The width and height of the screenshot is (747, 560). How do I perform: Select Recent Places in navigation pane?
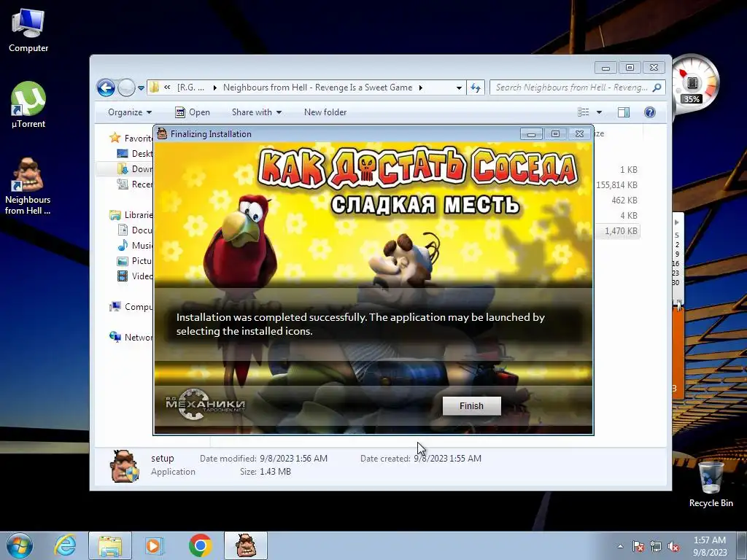pyautogui.click(x=135, y=184)
